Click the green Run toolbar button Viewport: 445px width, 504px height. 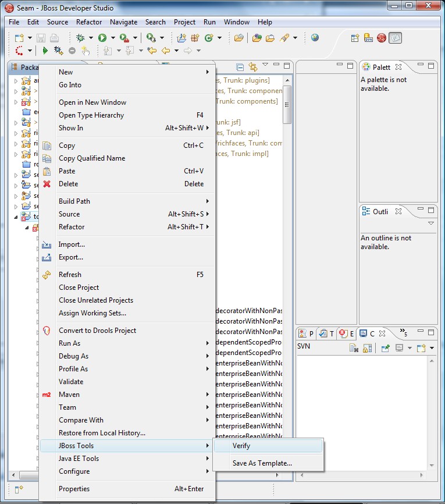point(102,38)
